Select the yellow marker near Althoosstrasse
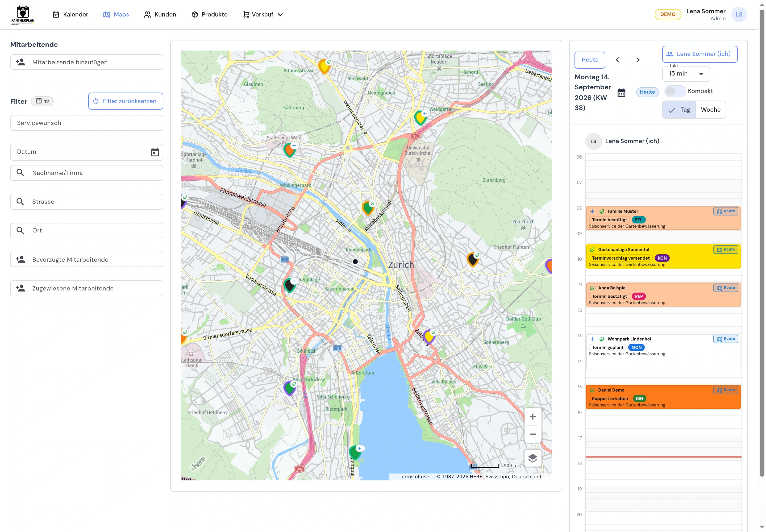Screen dimensions: 766x532 (x=324, y=66)
